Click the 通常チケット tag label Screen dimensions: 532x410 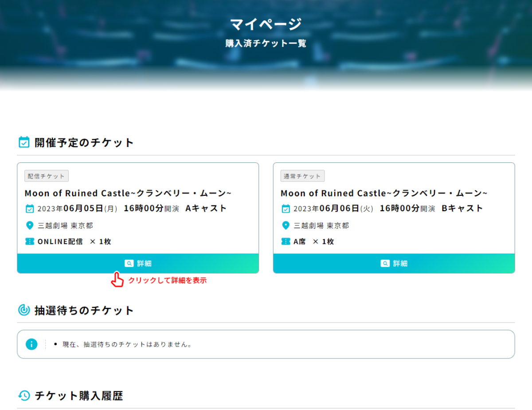click(303, 176)
